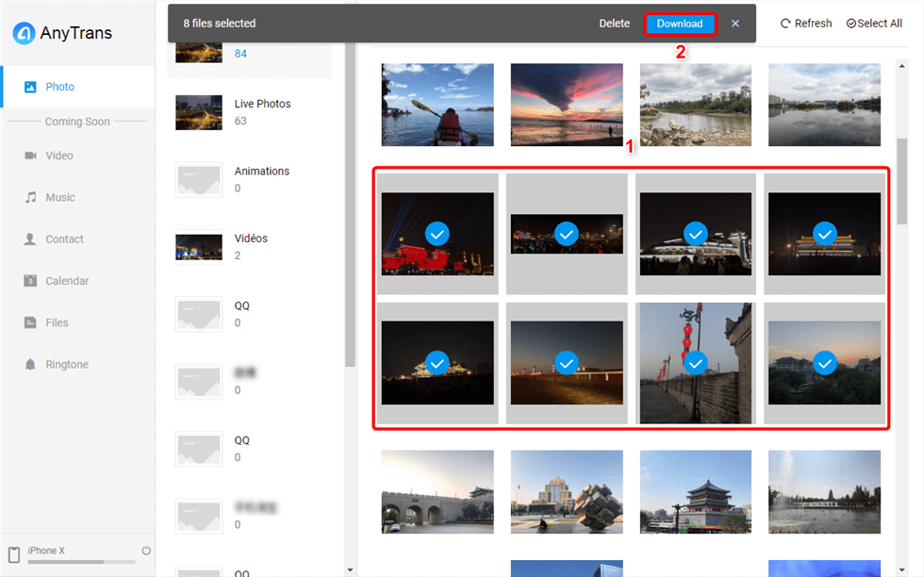Select the arched city wall gate photo
This screenshot has width=924, height=577.
point(437,492)
